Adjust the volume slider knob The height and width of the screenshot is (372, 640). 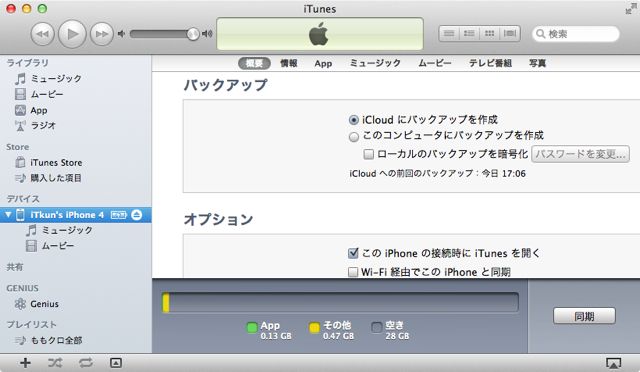click(x=193, y=34)
